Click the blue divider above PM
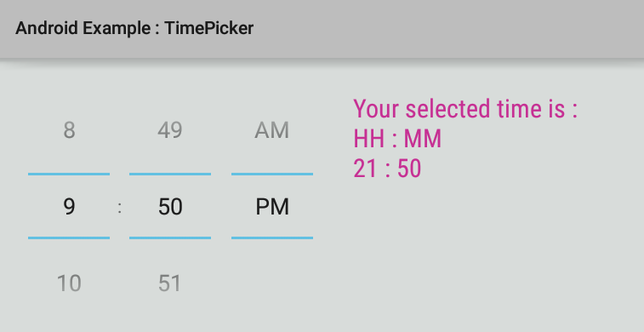 pos(272,175)
